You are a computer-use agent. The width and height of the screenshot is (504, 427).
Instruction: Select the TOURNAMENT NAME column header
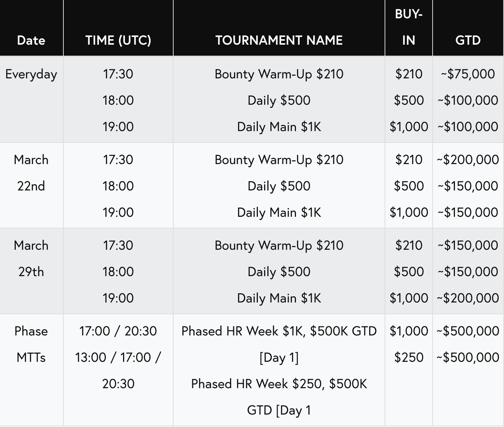279,40
